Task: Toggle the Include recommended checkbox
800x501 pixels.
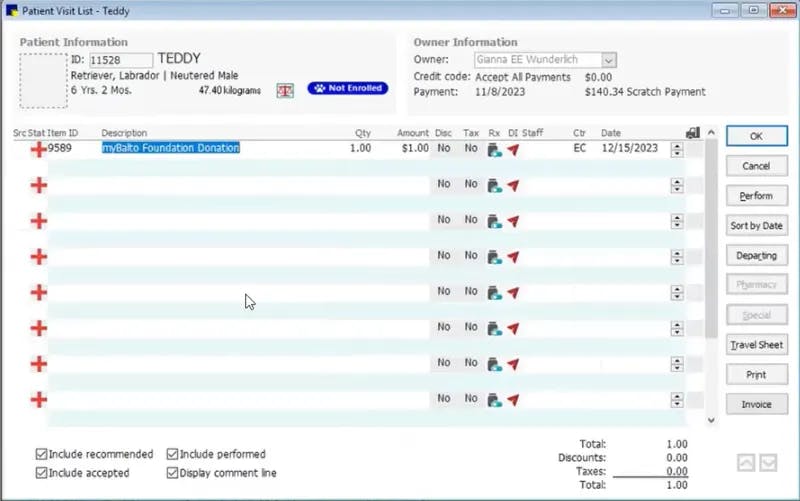Action: coord(41,454)
